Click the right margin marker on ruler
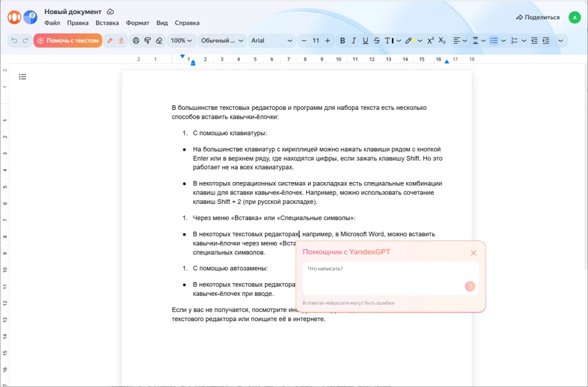Screen dimensions: 588x387 (x=447, y=62)
